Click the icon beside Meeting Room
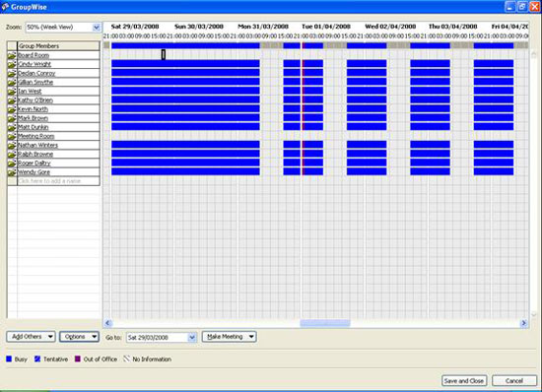 coord(12,136)
